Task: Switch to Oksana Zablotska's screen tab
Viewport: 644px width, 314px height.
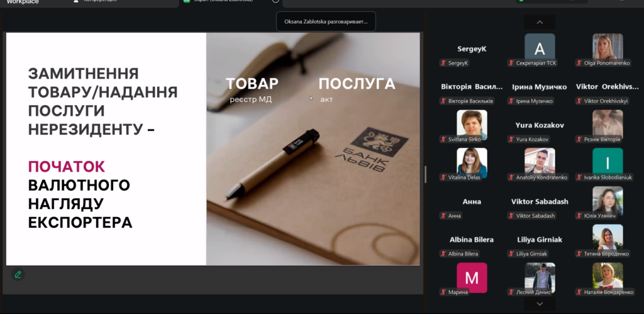Action: click(220, 2)
